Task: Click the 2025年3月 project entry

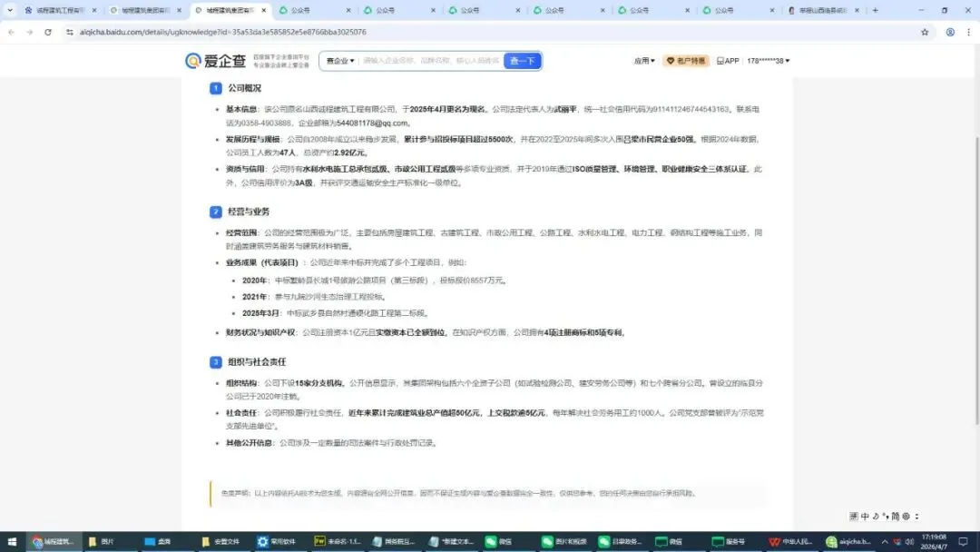Action: (x=336, y=313)
